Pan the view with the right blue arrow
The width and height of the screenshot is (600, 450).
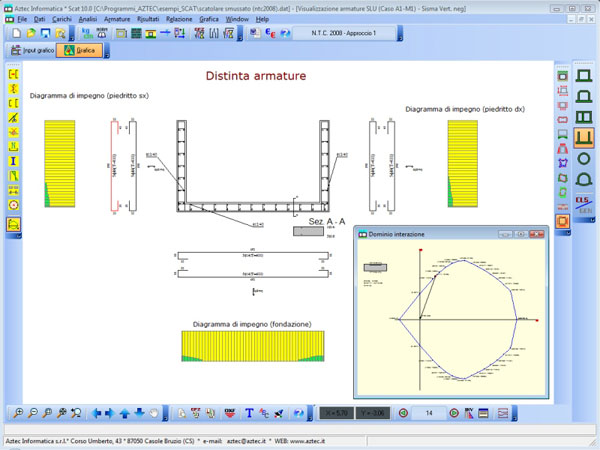pyautogui.click(x=110, y=413)
